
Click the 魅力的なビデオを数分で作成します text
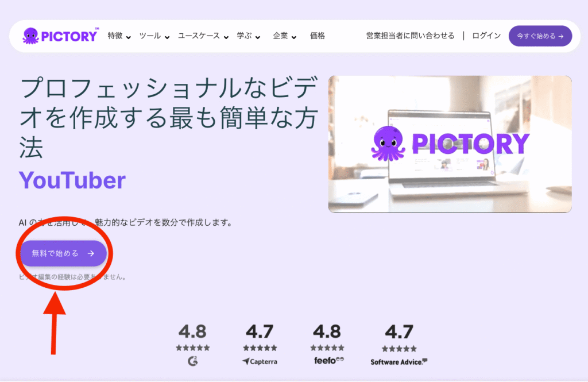pyautogui.click(x=163, y=222)
